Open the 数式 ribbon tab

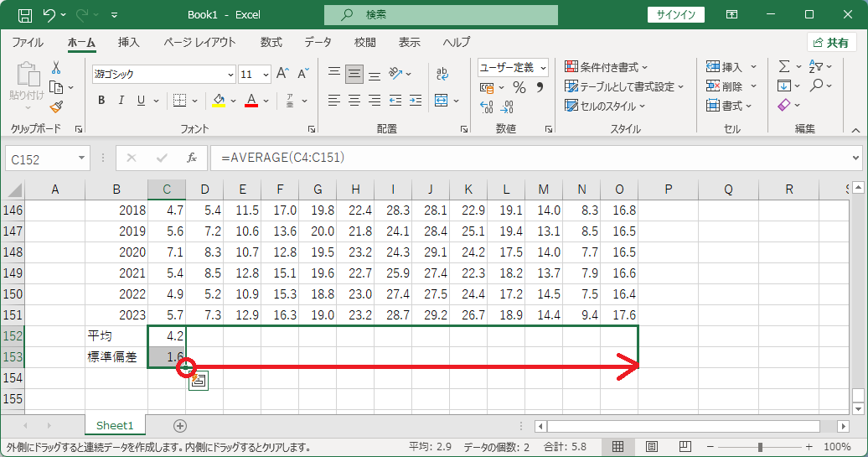click(x=271, y=43)
